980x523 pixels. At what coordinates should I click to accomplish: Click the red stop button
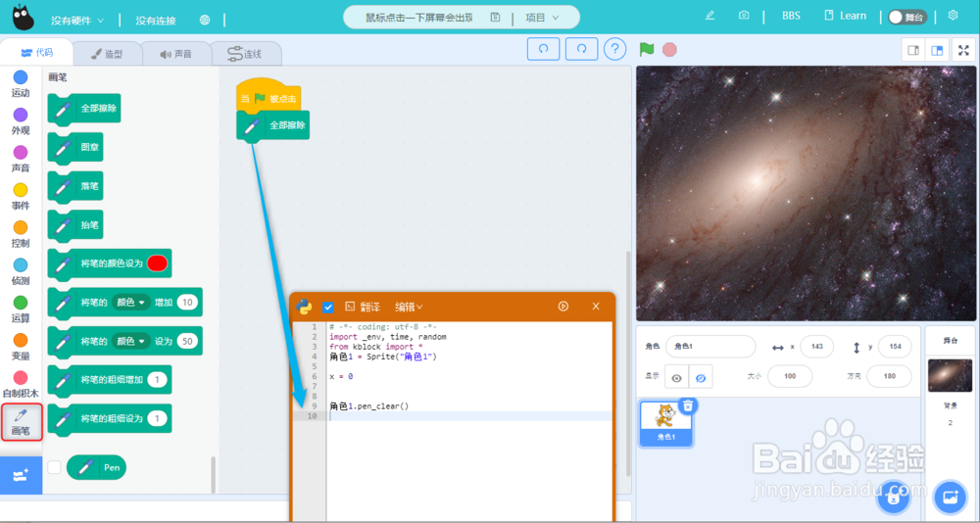(670, 49)
